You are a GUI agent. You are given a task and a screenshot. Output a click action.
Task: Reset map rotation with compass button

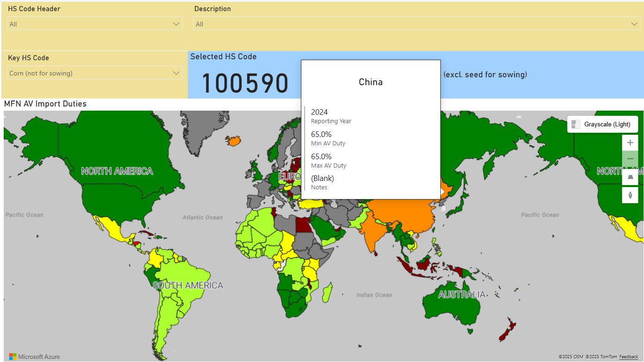pyautogui.click(x=630, y=195)
